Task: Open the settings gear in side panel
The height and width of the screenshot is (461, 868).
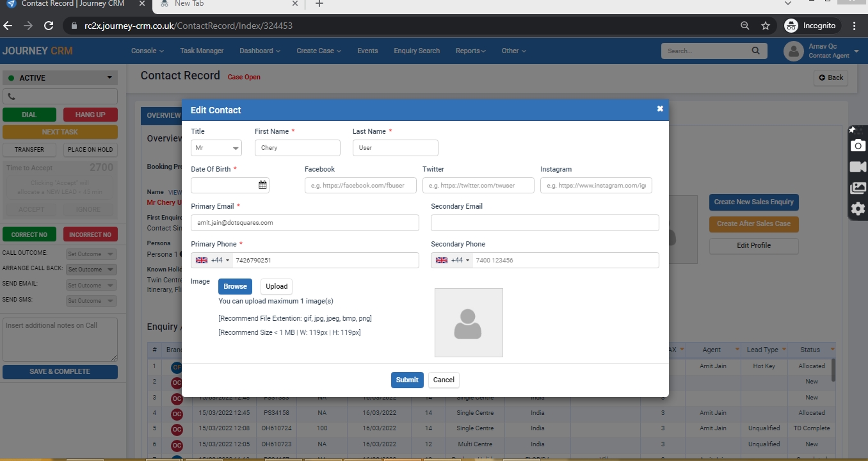Action: click(x=858, y=209)
